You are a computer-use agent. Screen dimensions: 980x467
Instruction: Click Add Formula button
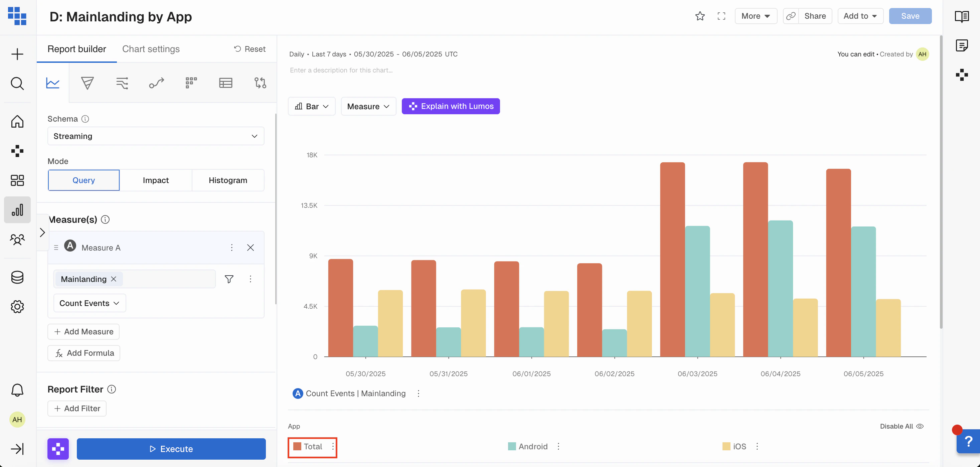[84, 353]
